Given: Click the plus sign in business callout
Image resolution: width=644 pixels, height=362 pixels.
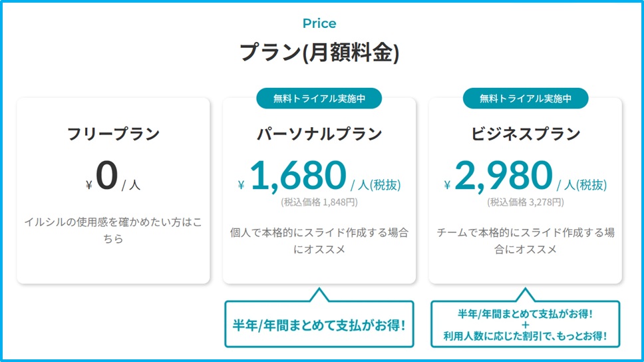Looking at the screenshot, I should (526, 325).
